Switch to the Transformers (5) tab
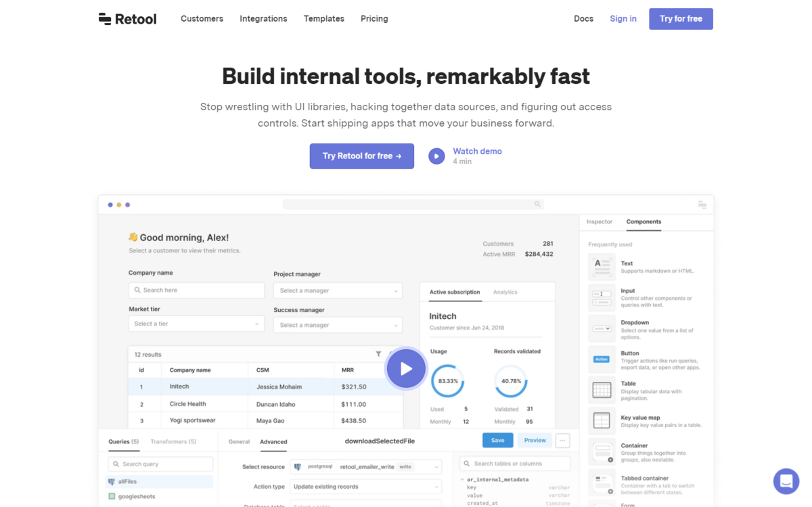Viewport: 812px width, 507px height. [173, 441]
